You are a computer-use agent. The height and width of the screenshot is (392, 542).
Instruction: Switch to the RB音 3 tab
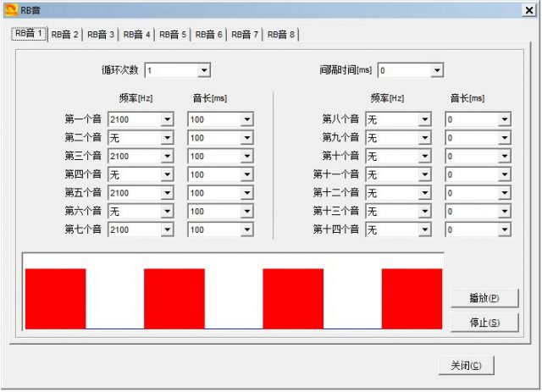pyautogui.click(x=101, y=35)
